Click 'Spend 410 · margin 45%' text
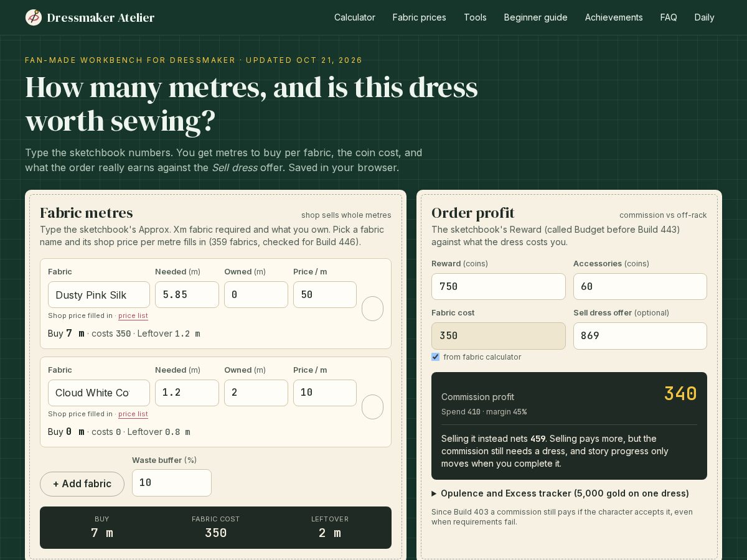The width and height of the screenshot is (747, 560). point(484,412)
